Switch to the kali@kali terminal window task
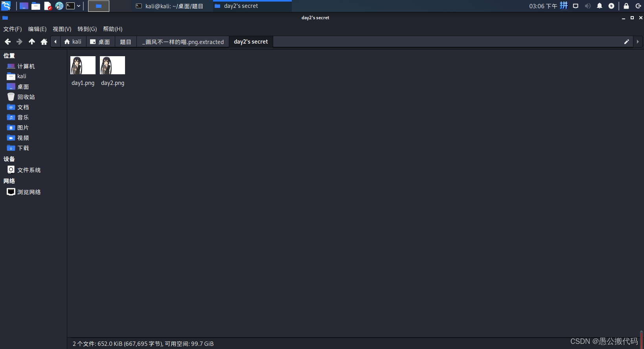The image size is (644, 349). (170, 6)
